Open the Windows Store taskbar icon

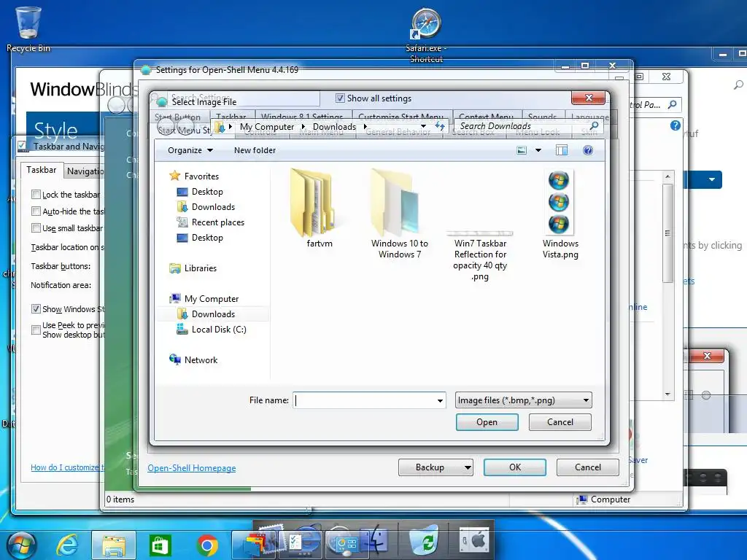click(160, 545)
